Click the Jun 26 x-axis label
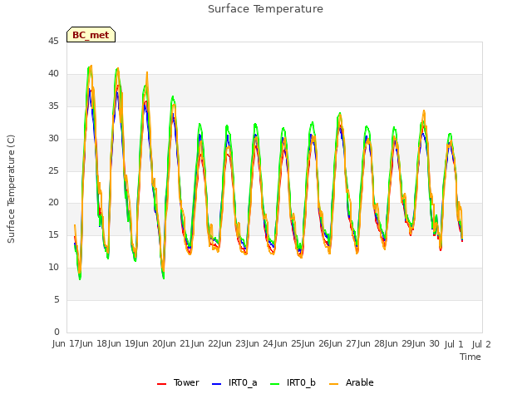 (x=316, y=343)
